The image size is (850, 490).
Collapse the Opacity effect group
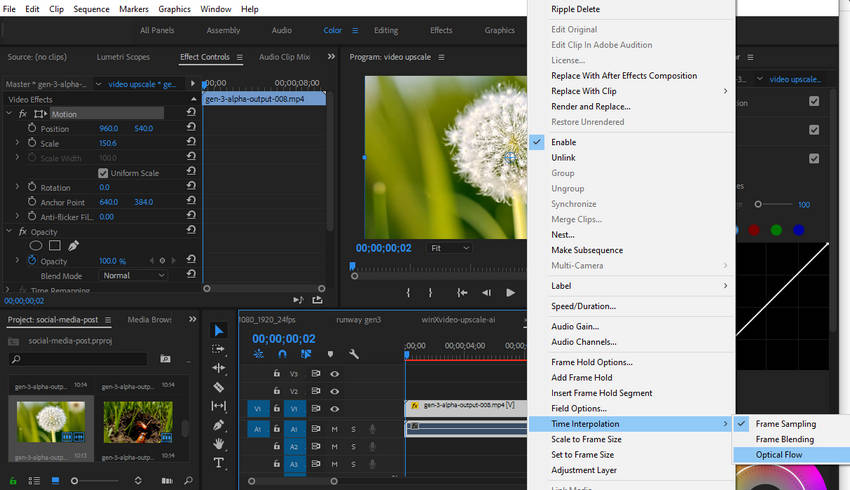pyautogui.click(x=9, y=231)
